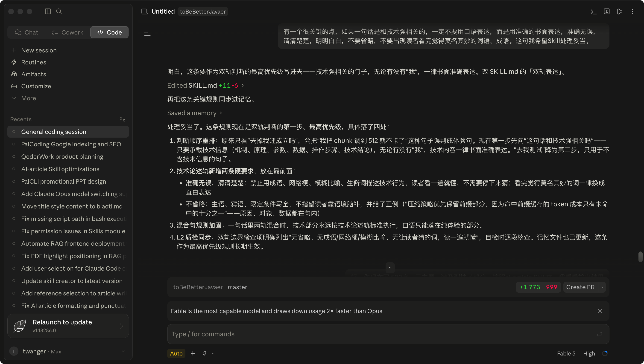Open AI-article Skill optimizations session

[x=68, y=169]
